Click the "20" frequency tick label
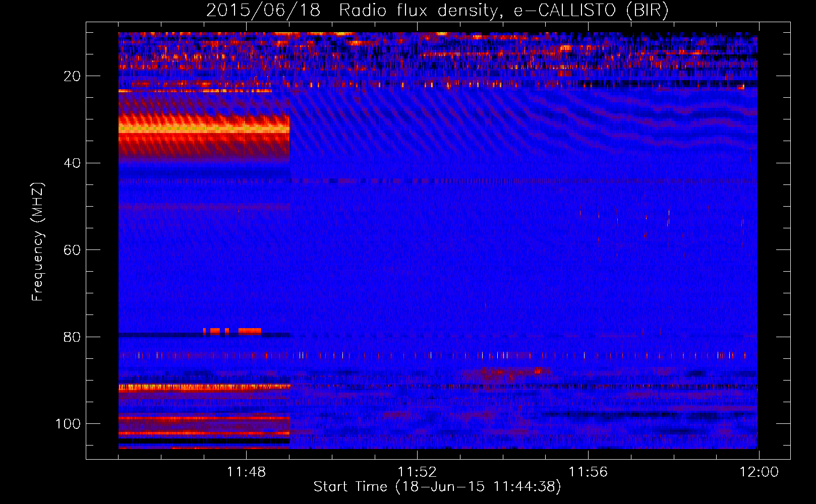Viewport: 816px width, 504px height. tap(72, 76)
